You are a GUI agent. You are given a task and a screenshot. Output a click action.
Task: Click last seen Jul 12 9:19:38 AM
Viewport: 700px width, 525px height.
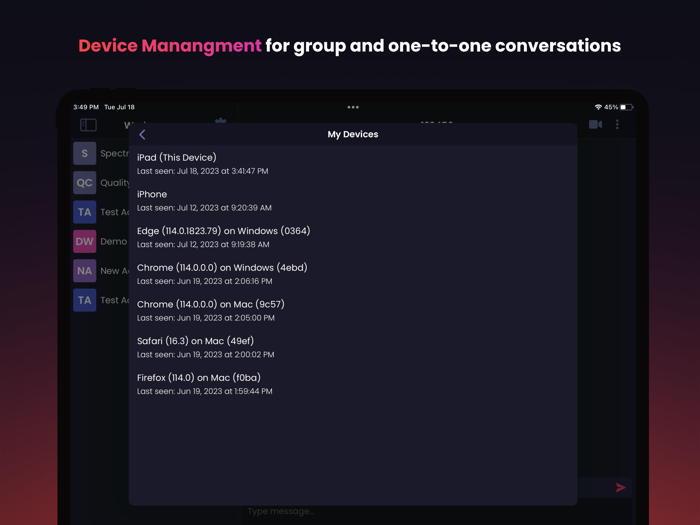tap(203, 244)
